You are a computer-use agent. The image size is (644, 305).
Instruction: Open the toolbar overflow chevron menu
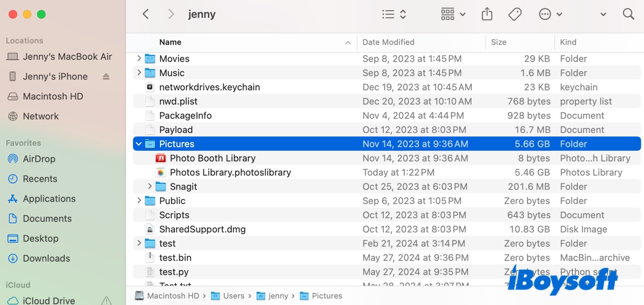[603, 14]
